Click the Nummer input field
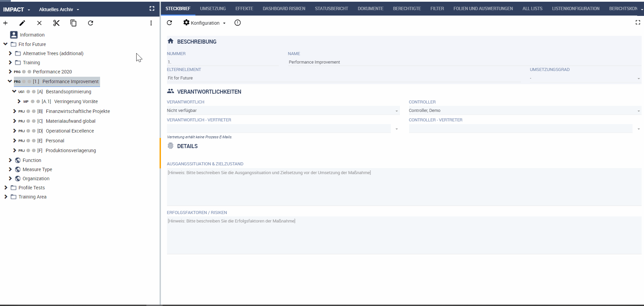The width and height of the screenshot is (644, 306). pyautogui.click(x=222, y=62)
